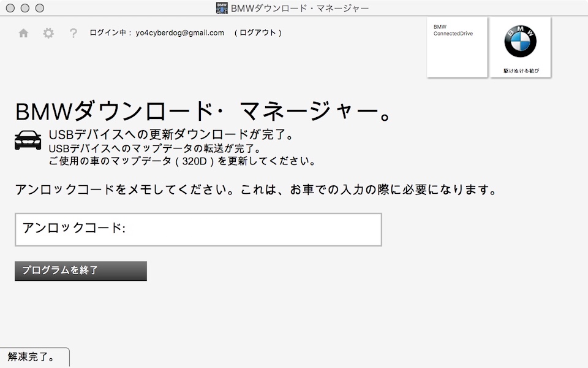
Task: Zoom the window with the third title button
Action: [39, 8]
